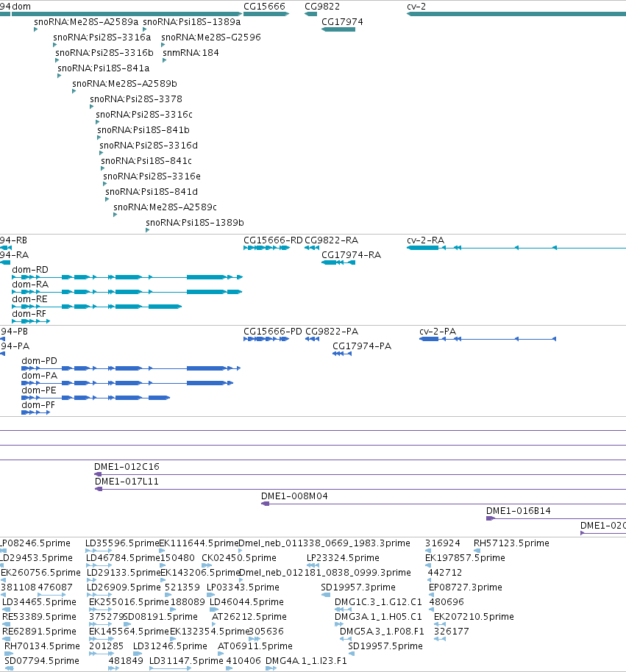Click the EK207210.5prime EST label
Viewport: 626px width, 672px height.
coord(474,617)
